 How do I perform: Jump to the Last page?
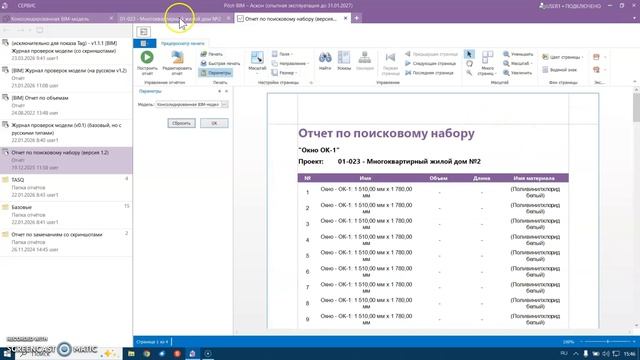(x=429, y=73)
